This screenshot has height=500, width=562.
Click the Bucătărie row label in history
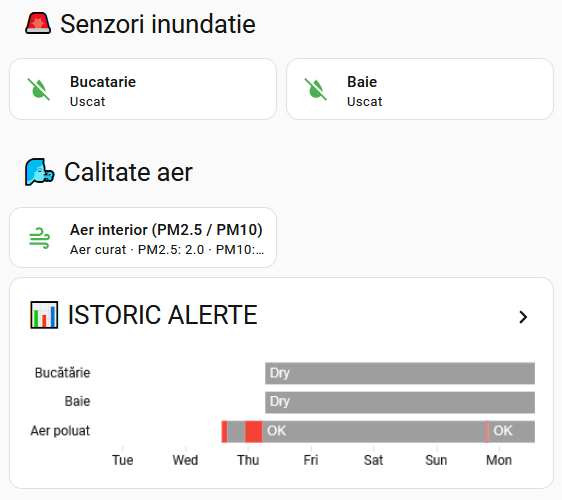(62, 373)
